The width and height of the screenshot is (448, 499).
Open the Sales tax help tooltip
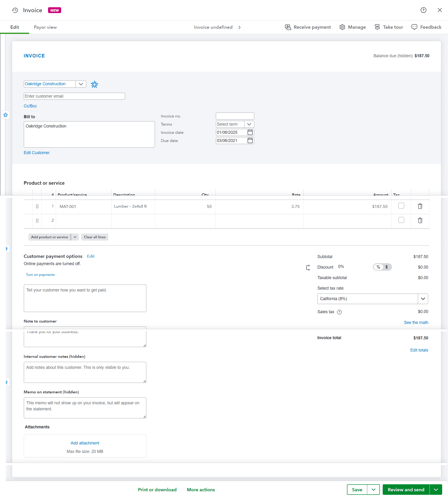pos(339,312)
